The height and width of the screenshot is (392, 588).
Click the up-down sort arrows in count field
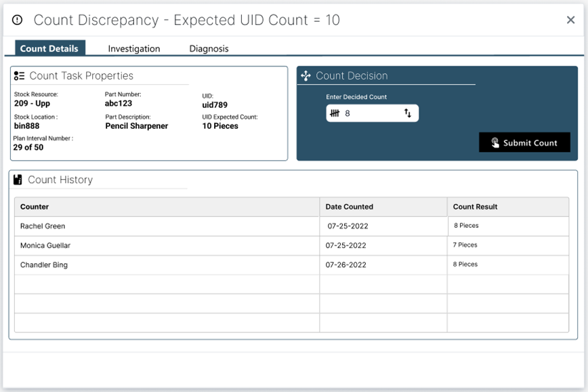point(408,113)
